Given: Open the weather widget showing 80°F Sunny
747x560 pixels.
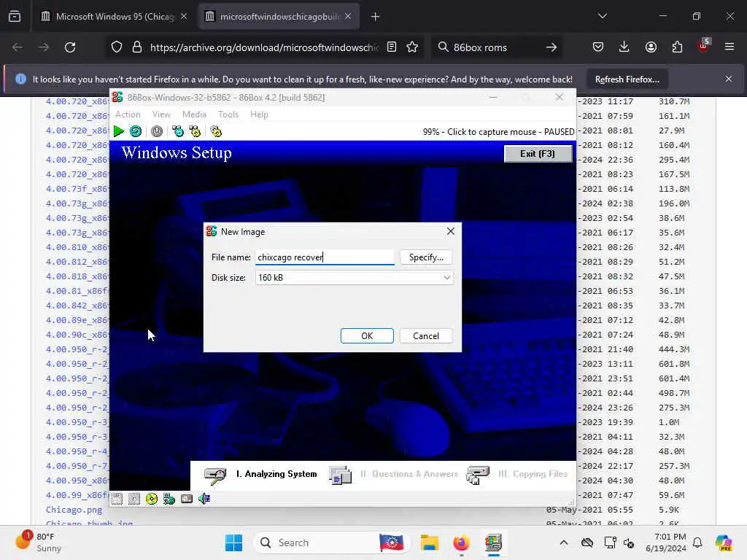Looking at the screenshot, I should pos(39,542).
